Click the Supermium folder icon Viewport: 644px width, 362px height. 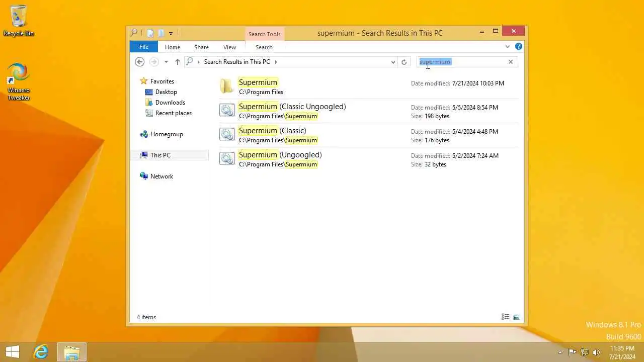pos(227,86)
